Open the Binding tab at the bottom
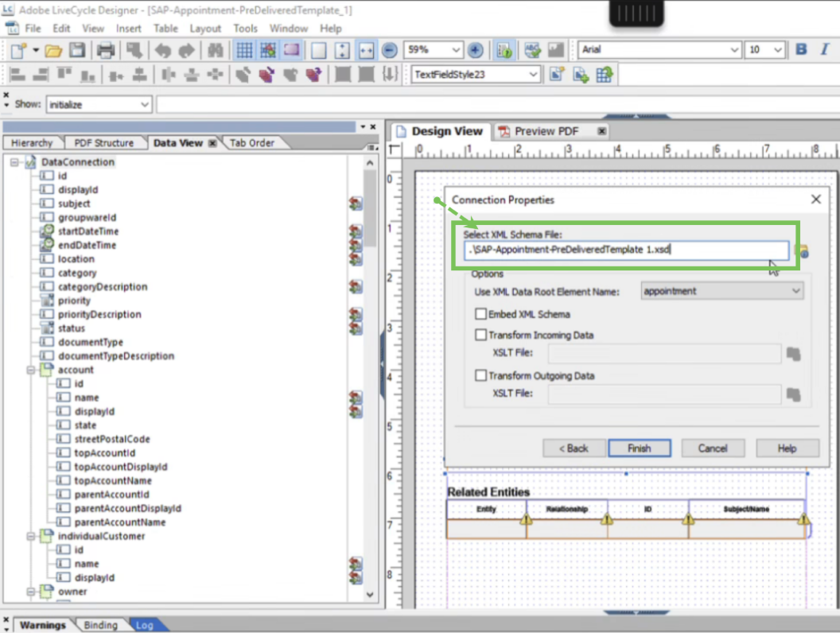Image resolution: width=840 pixels, height=633 pixels. tap(100, 625)
